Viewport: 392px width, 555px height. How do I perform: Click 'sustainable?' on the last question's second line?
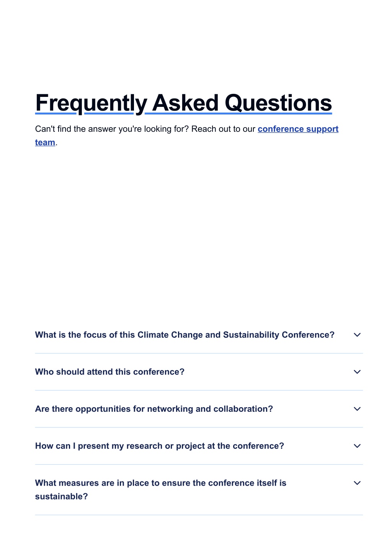62,496
